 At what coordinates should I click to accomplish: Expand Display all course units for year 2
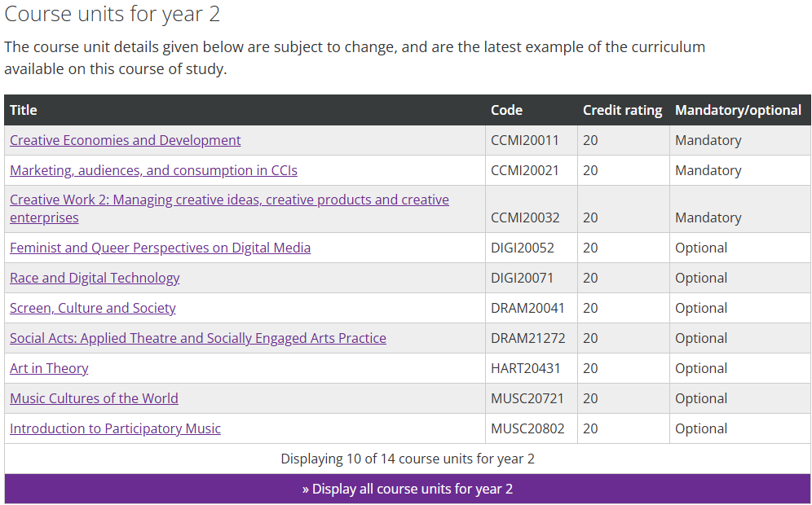(408, 489)
